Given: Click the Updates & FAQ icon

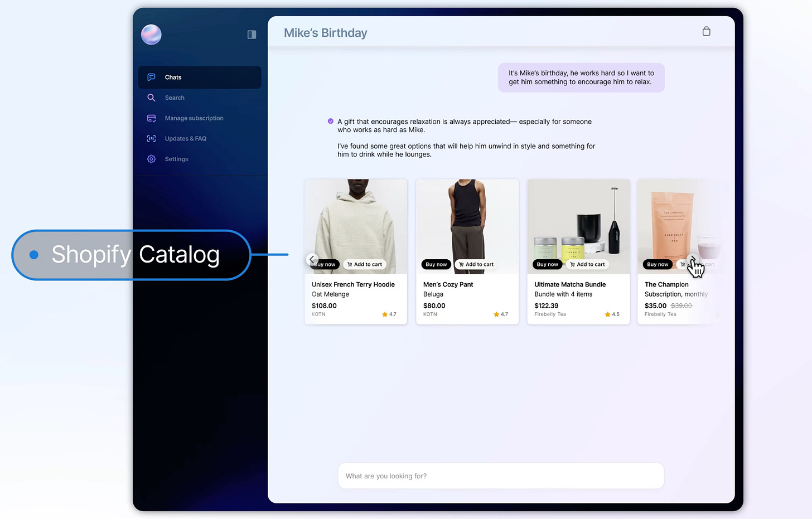Looking at the screenshot, I should pos(151,139).
